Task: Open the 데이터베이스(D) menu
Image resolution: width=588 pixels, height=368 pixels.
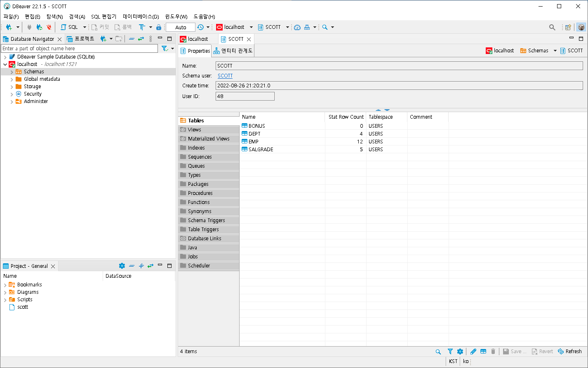Action: 141,16
